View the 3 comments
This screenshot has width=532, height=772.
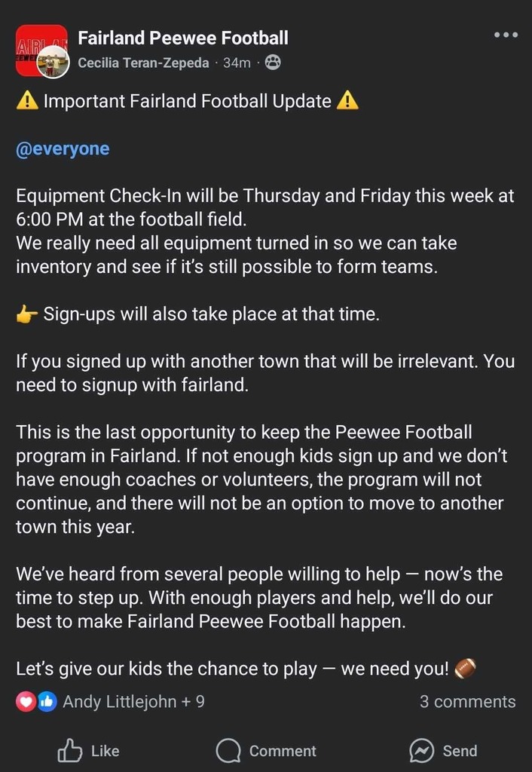pyautogui.click(x=467, y=702)
